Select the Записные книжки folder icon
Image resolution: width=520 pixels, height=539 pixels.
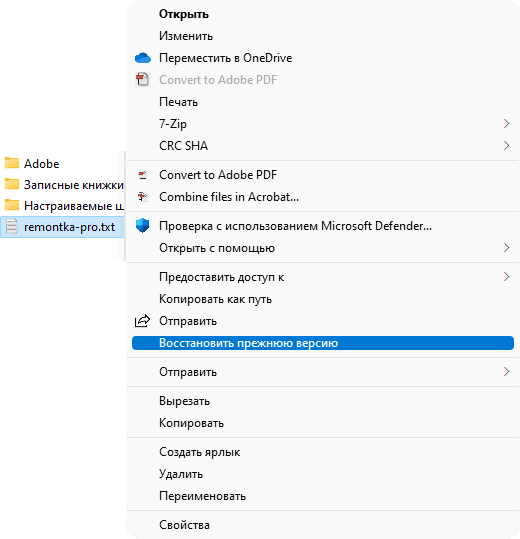coord(12,184)
